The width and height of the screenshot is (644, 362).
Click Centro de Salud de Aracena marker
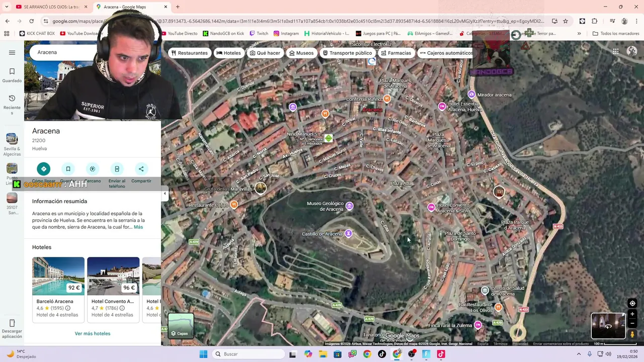[x=485, y=291]
